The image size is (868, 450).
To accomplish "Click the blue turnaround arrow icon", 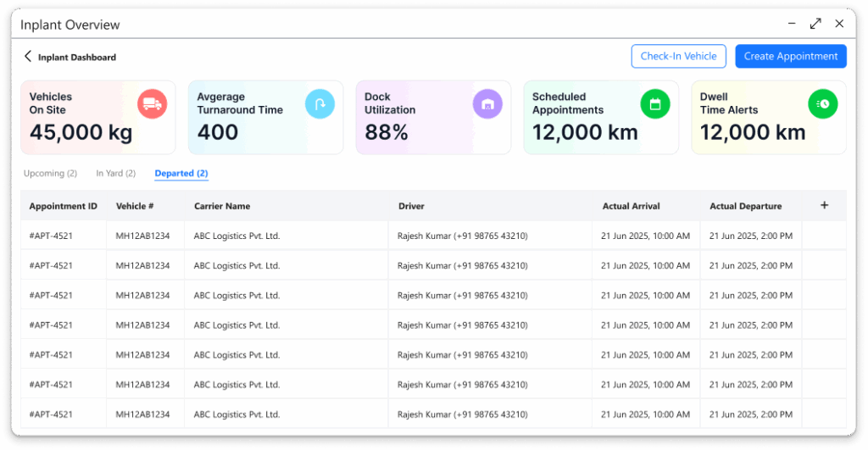I will click(x=320, y=104).
